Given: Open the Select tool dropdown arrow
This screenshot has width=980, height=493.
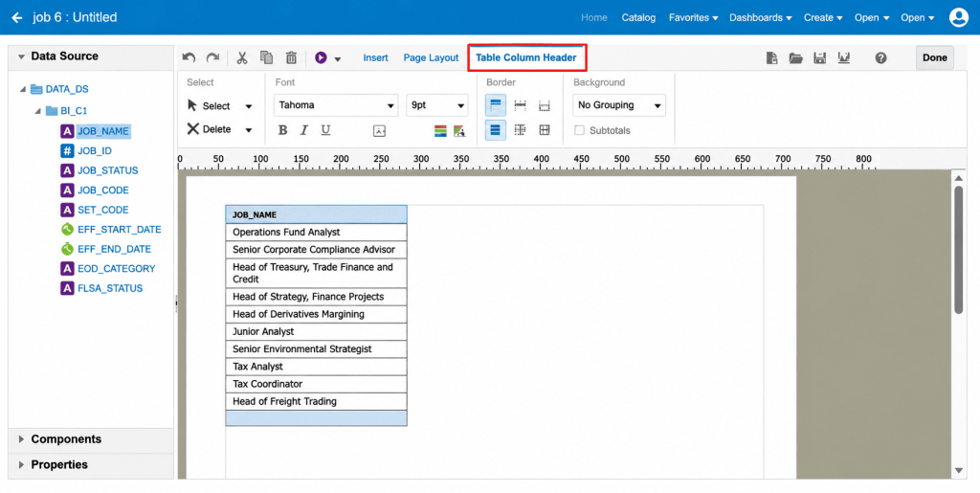Looking at the screenshot, I should (x=249, y=106).
